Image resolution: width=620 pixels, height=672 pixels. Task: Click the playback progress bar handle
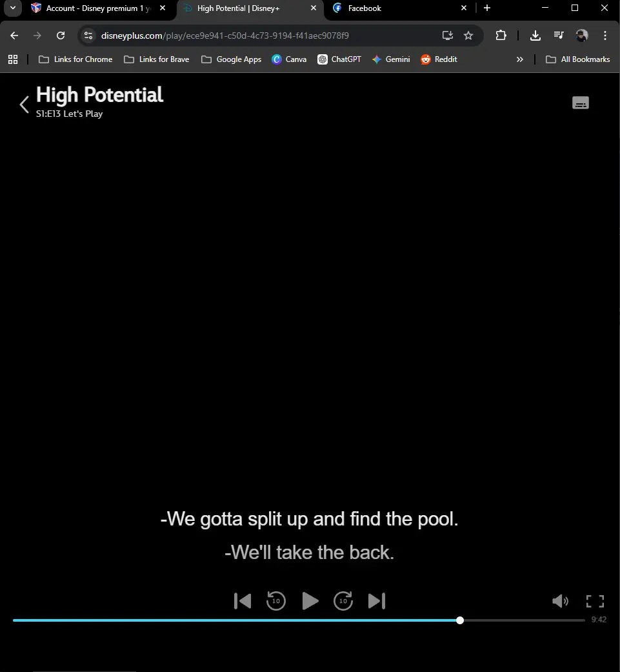point(460,620)
